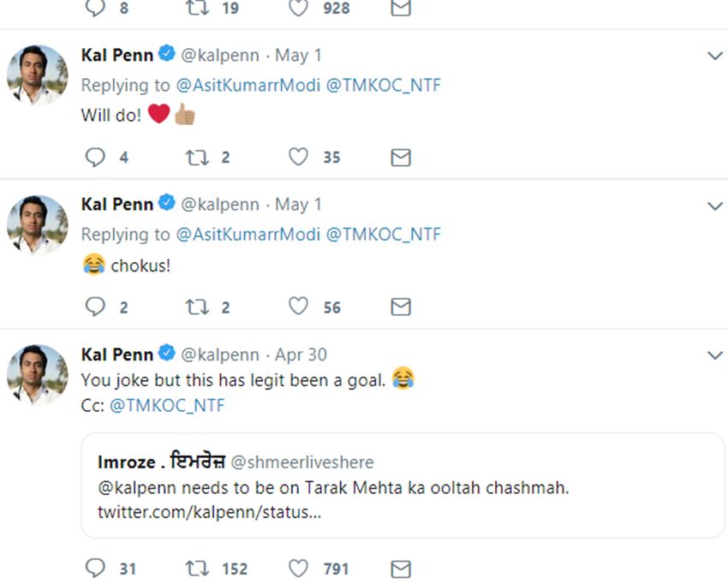Screen dimensions: 728x584
Task: Retweet the "chokus!" tweet
Action: coord(197,307)
